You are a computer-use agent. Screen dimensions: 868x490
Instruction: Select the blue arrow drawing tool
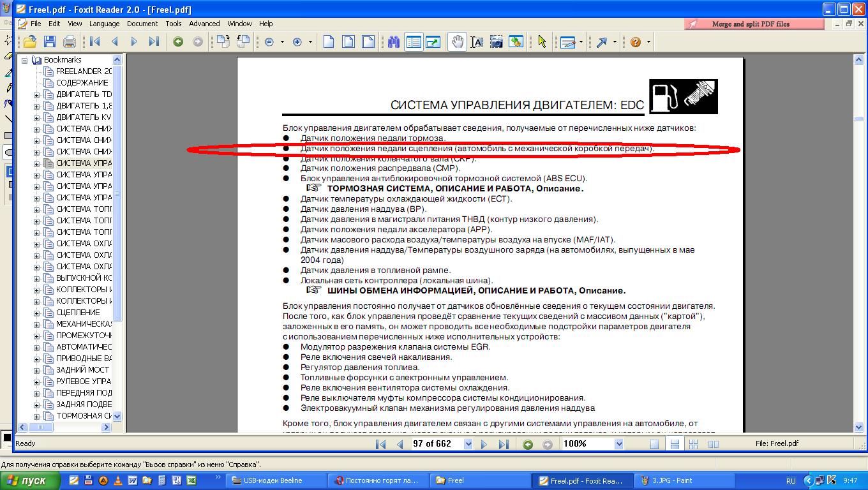point(601,42)
